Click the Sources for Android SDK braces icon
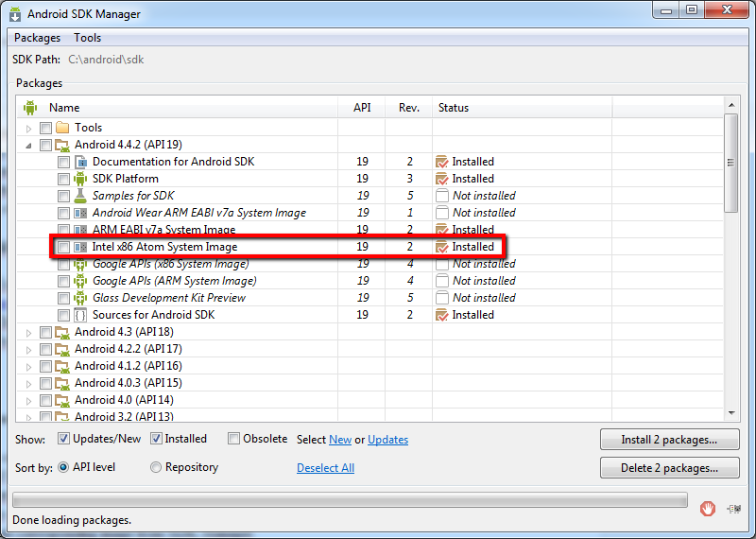756x539 pixels. click(80, 315)
